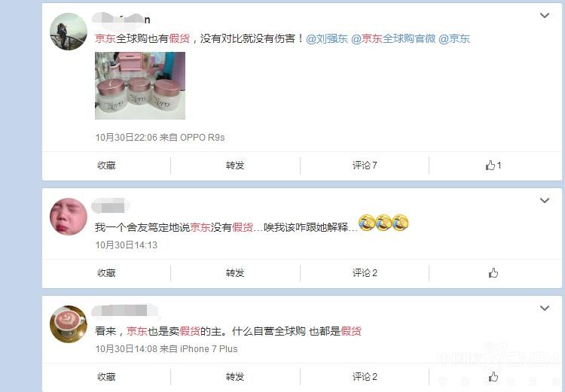
Task: Expand the second post's chevron menu
Action: click(545, 200)
